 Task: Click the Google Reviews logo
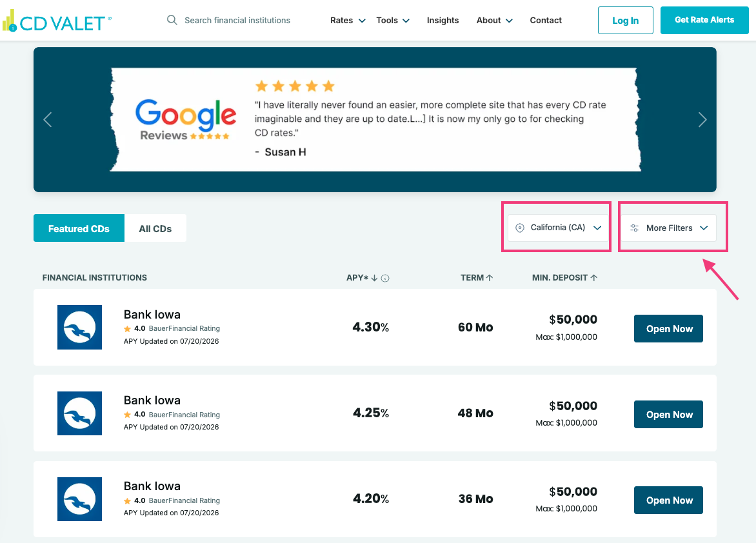pyautogui.click(x=186, y=119)
